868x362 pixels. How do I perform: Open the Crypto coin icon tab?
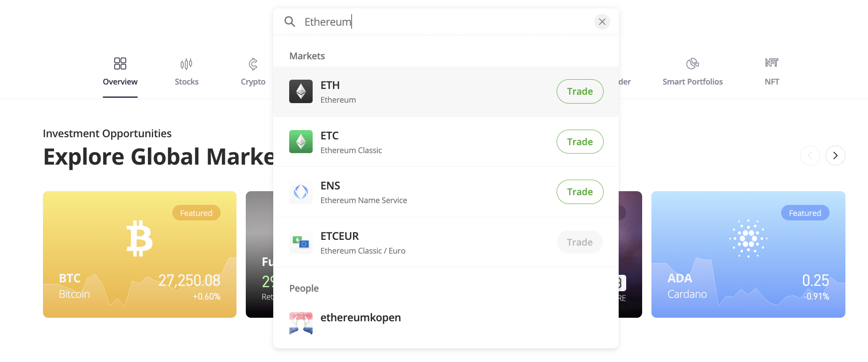pyautogui.click(x=253, y=64)
